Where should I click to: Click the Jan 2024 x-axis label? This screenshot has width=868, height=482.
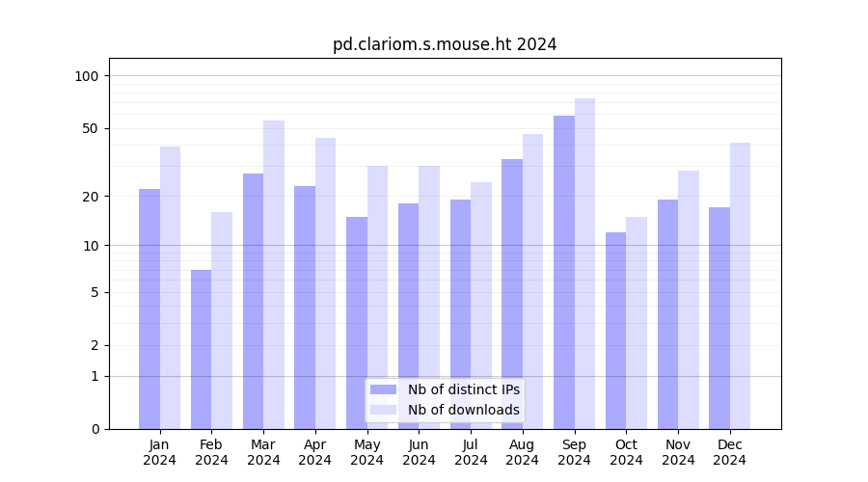(x=160, y=452)
